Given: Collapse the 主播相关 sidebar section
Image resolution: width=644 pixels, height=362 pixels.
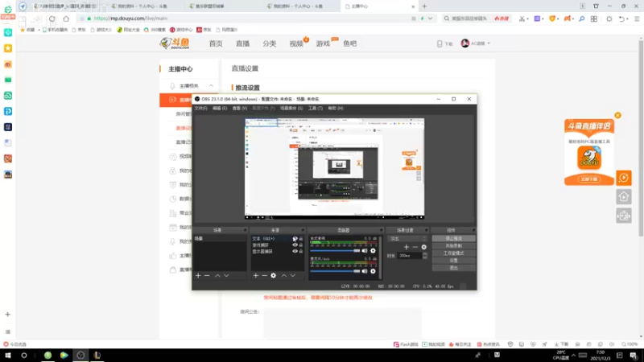Looking at the screenshot, I should (211, 86).
